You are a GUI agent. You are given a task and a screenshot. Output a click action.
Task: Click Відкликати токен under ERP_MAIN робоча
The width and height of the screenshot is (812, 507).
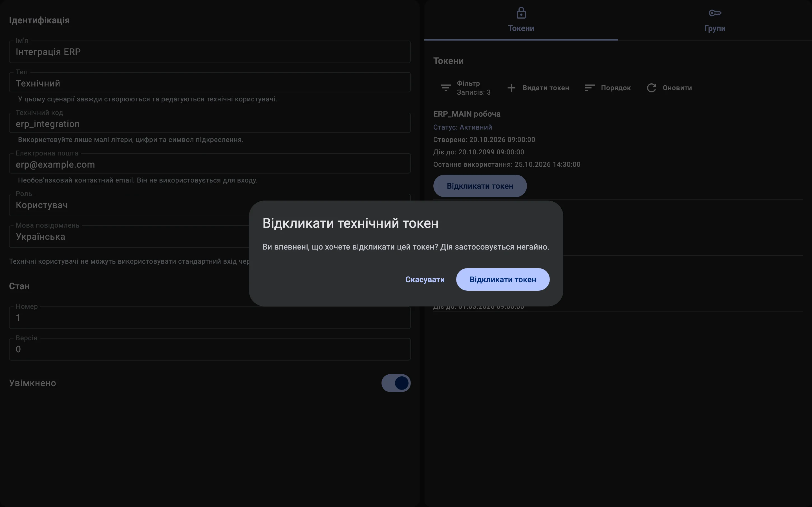click(480, 186)
